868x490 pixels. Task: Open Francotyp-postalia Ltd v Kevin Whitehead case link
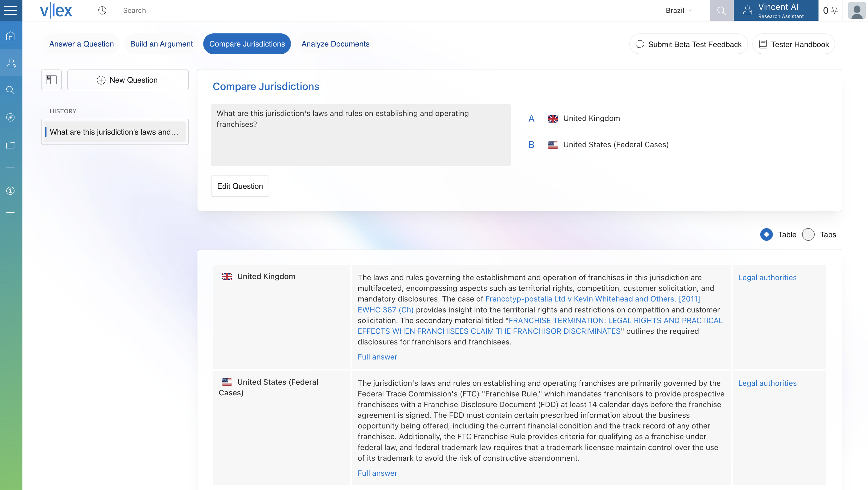tap(579, 299)
